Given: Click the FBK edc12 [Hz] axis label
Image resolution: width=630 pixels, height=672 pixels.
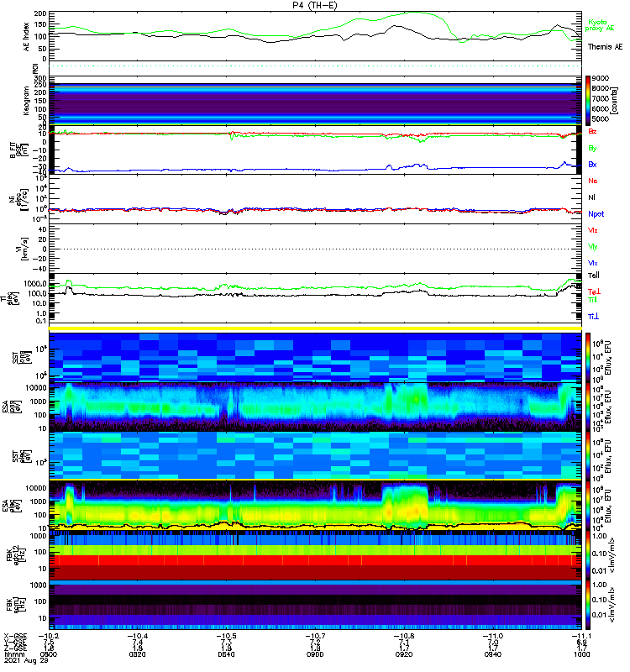Looking at the screenshot, I should (15, 554).
